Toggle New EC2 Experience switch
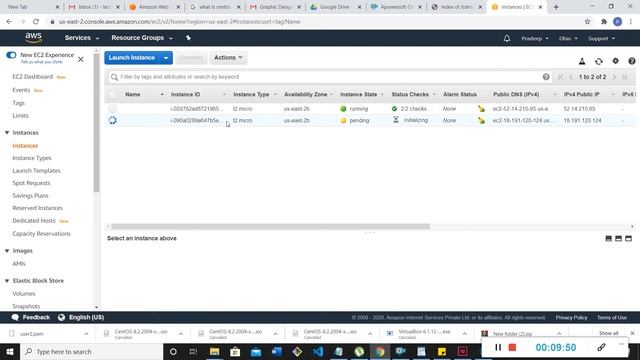This screenshot has width=640, height=360. click(11, 55)
